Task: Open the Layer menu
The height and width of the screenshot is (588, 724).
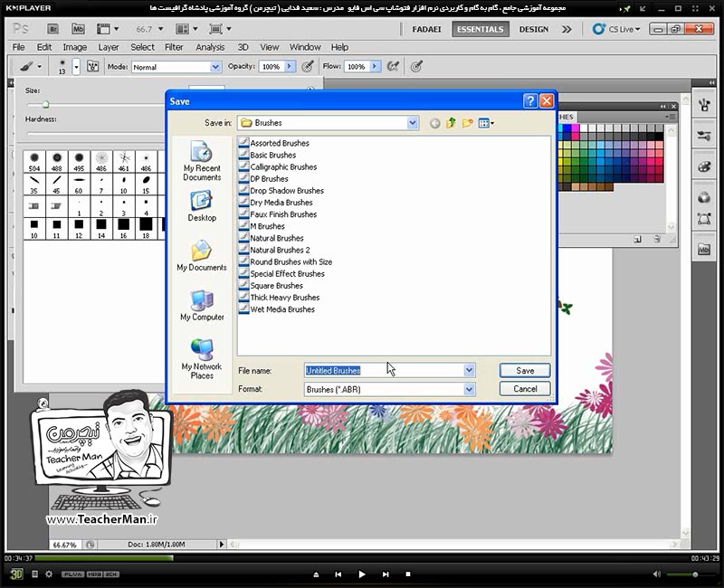Action: 109,47
